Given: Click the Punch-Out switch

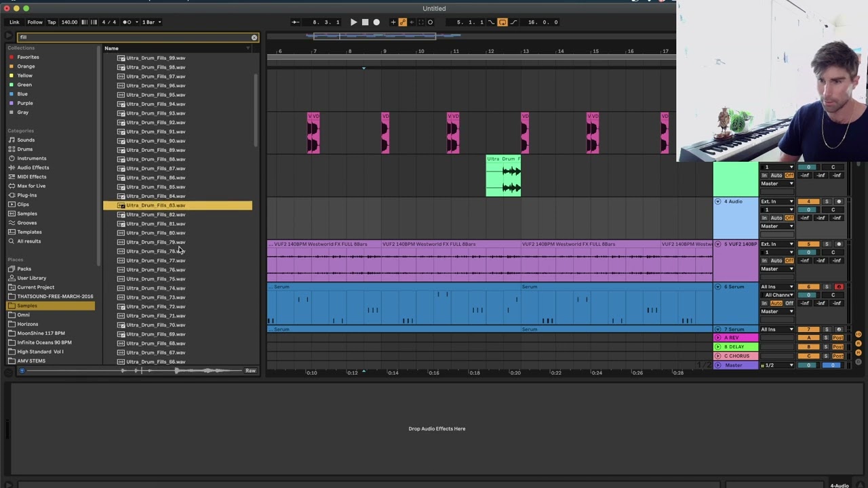Looking at the screenshot, I should pyautogui.click(x=513, y=22).
